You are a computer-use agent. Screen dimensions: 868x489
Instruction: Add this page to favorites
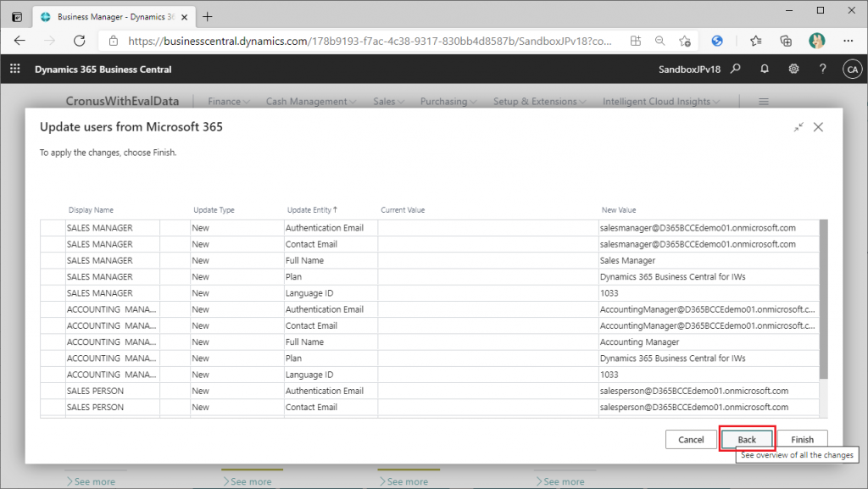pyautogui.click(x=685, y=41)
